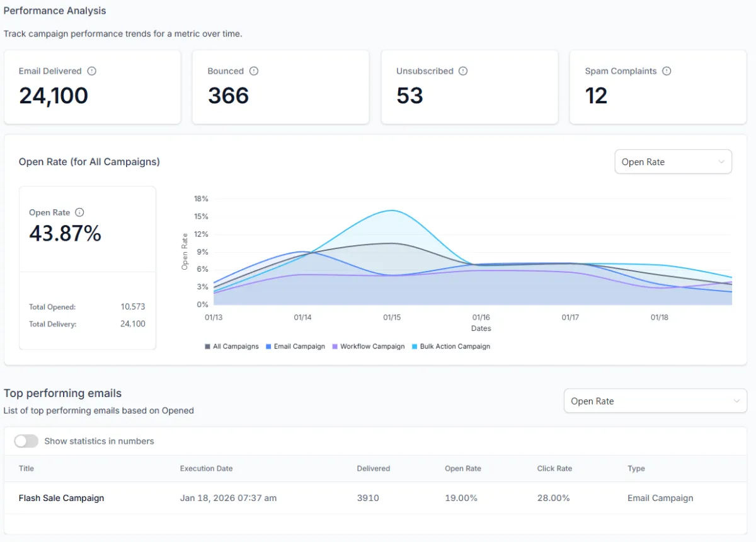This screenshot has width=756, height=542.
Task: Click the 43.87% open rate figure
Action: pyautogui.click(x=65, y=234)
